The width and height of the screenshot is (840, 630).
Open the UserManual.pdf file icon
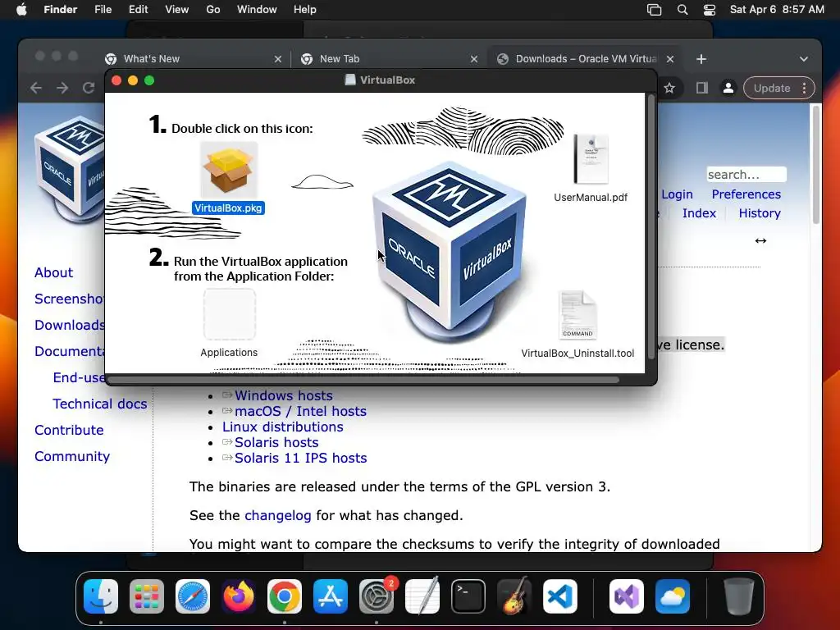click(x=591, y=159)
